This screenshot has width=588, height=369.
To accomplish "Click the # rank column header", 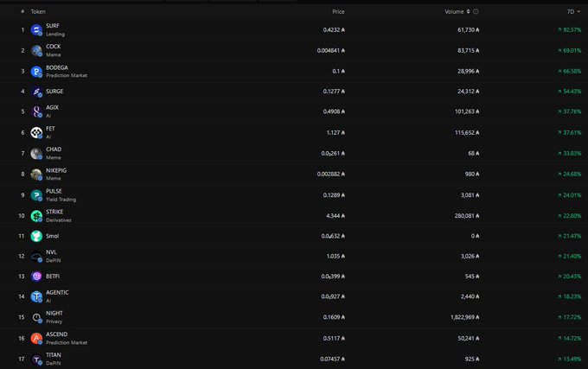I will point(22,11).
